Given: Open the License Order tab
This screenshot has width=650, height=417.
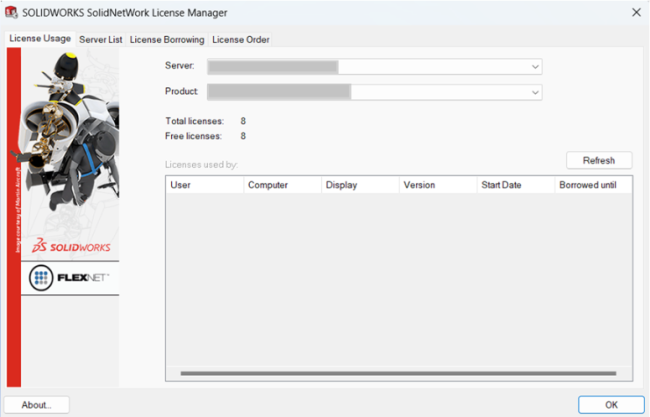Looking at the screenshot, I should [240, 39].
